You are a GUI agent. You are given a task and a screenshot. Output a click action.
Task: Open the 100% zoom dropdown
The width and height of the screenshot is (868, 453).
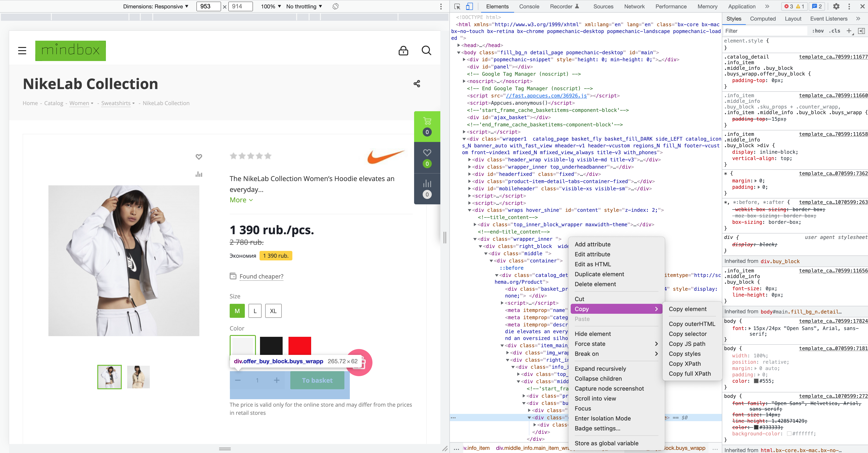point(271,6)
